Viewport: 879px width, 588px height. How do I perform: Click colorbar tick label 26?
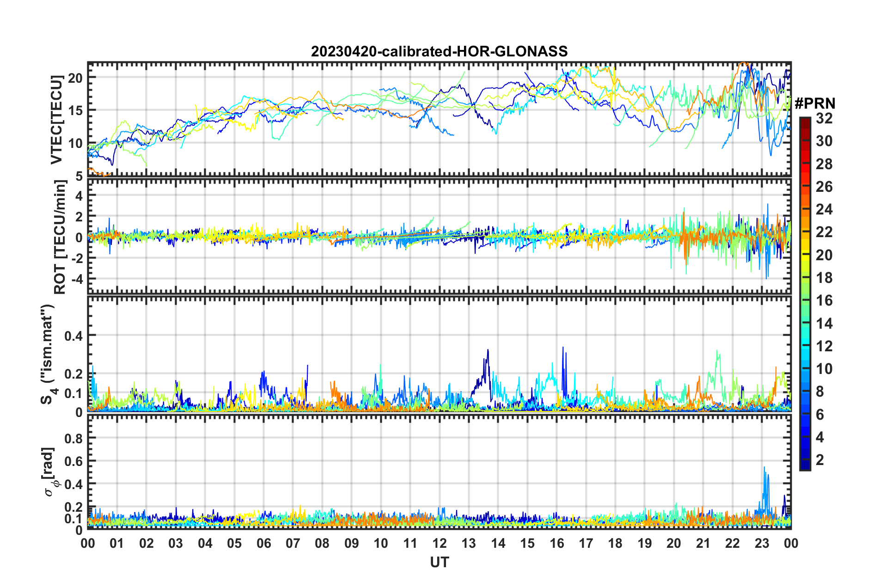coord(824,187)
